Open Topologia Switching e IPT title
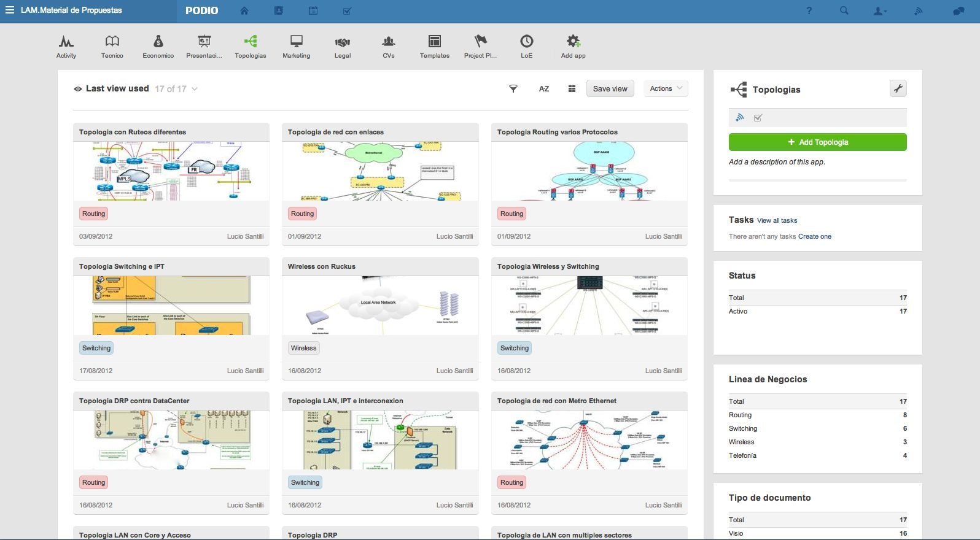The image size is (980, 540). [122, 266]
